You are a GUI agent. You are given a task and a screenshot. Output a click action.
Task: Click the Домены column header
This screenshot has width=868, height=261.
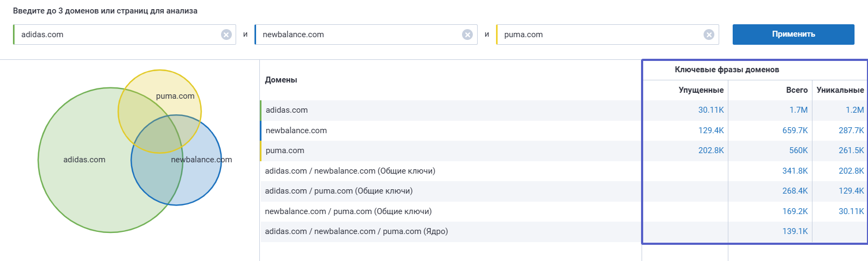tap(281, 80)
